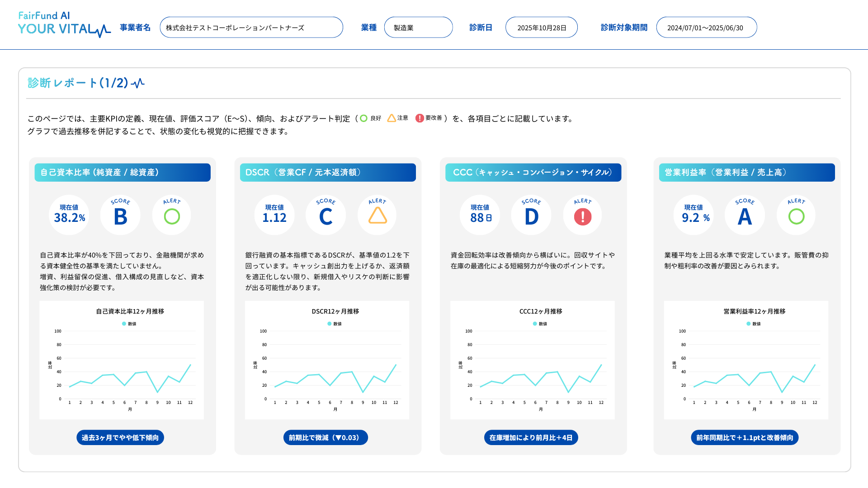
Task: Select the SCORE B badge for 自己資本比率
Action: tap(120, 215)
